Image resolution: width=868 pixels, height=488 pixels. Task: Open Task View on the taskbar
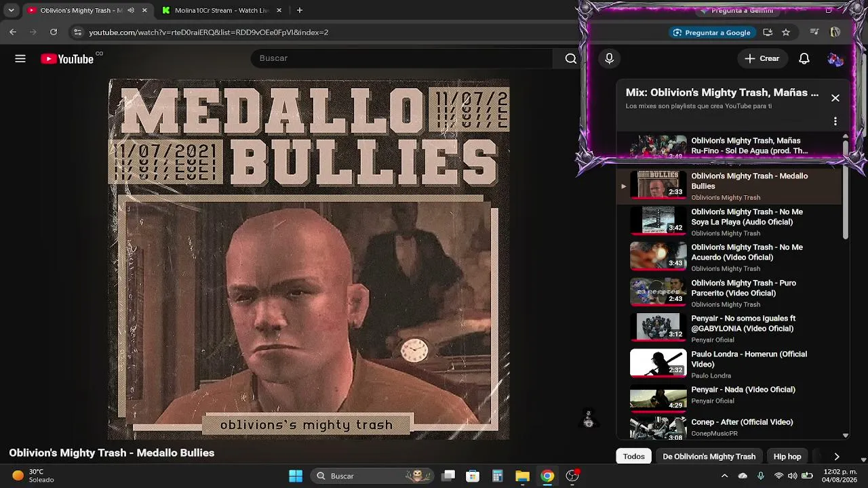click(x=448, y=476)
